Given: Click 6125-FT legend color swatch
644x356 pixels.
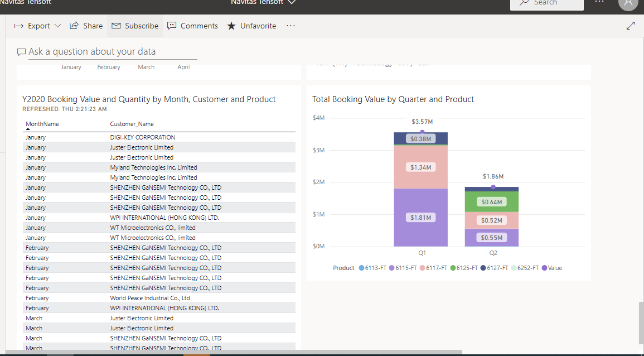Looking at the screenshot, I should [x=453, y=268].
